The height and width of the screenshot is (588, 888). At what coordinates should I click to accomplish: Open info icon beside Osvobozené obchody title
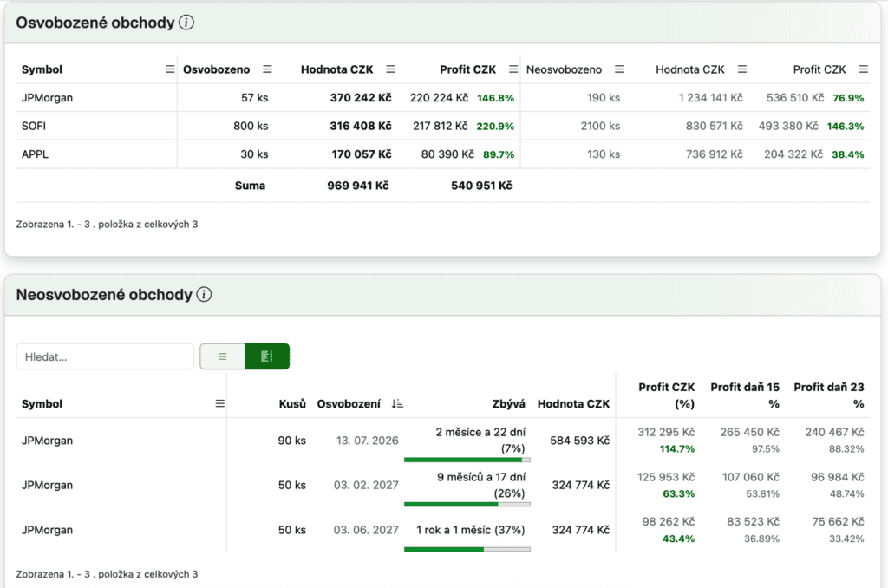tap(186, 23)
